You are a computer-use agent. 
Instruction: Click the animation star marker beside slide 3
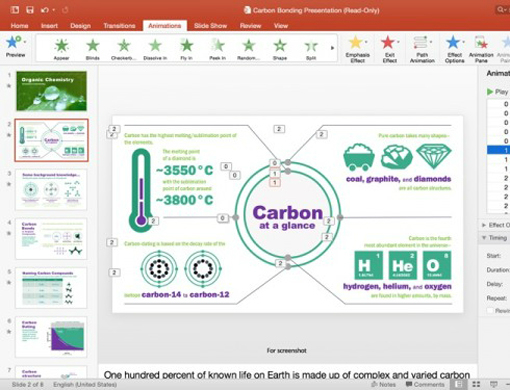[x=9, y=184]
